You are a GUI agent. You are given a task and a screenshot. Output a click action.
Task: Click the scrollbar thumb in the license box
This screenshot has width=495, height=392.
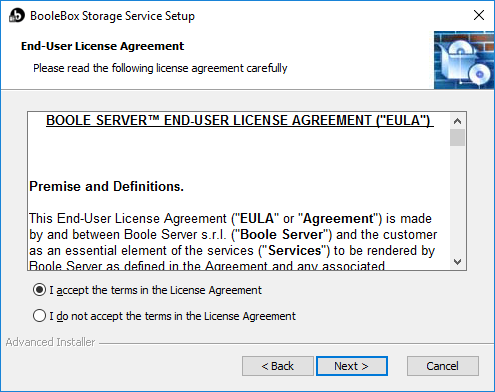coord(457,138)
